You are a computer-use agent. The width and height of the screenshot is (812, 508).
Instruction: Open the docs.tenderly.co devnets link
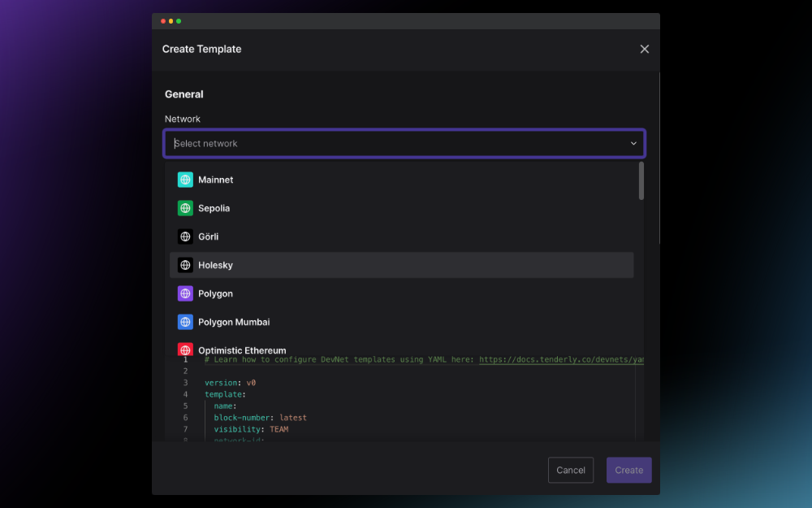[561, 360]
